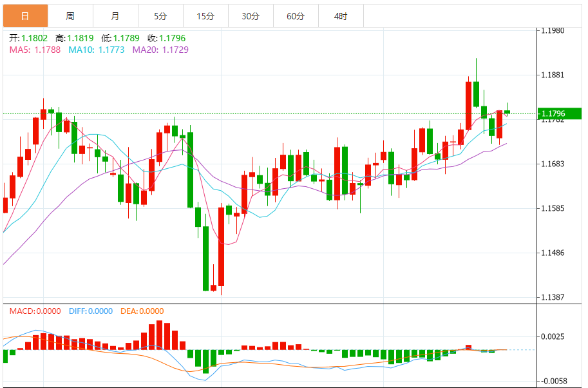Click the 0.0025 MACD axis label
This screenshot has width=588, height=388.
[x=553, y=336]
